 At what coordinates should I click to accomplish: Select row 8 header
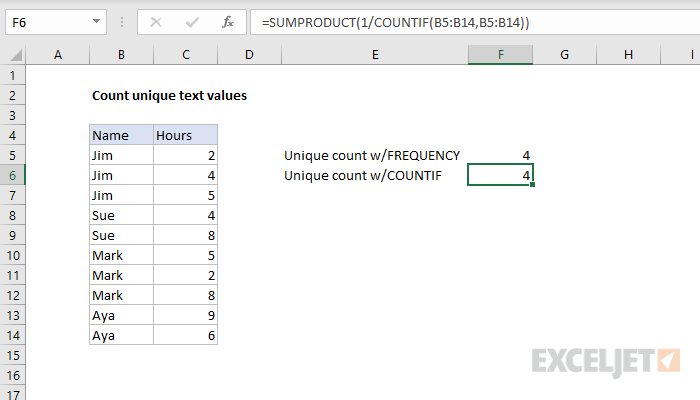tap(12, 215)
